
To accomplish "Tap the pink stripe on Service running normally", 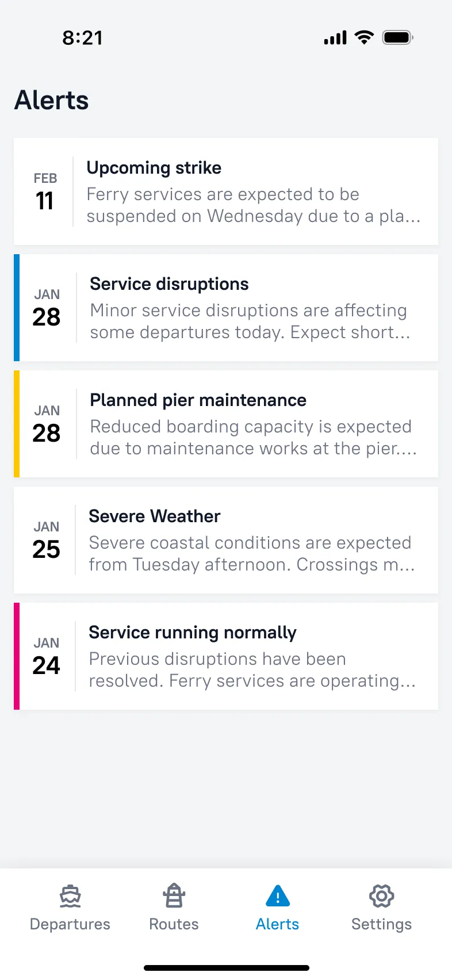I will [x=17, y=656].
